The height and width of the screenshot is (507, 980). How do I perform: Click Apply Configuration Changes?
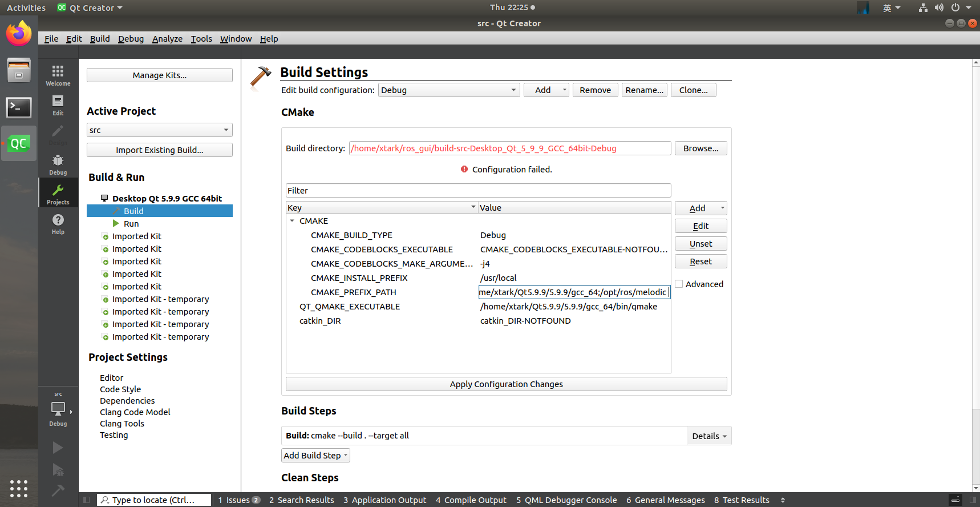coord(507,384)
